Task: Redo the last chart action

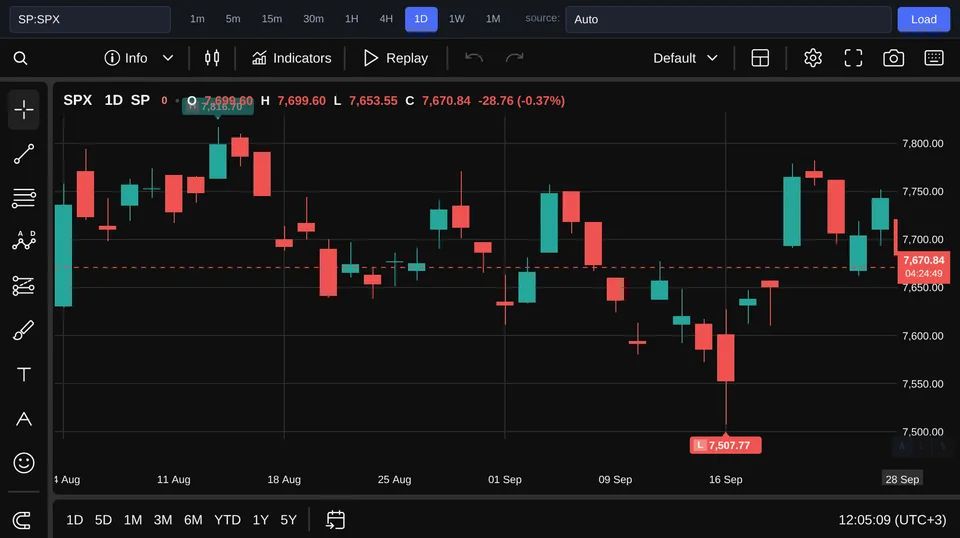Action: [x=514, y=58]
